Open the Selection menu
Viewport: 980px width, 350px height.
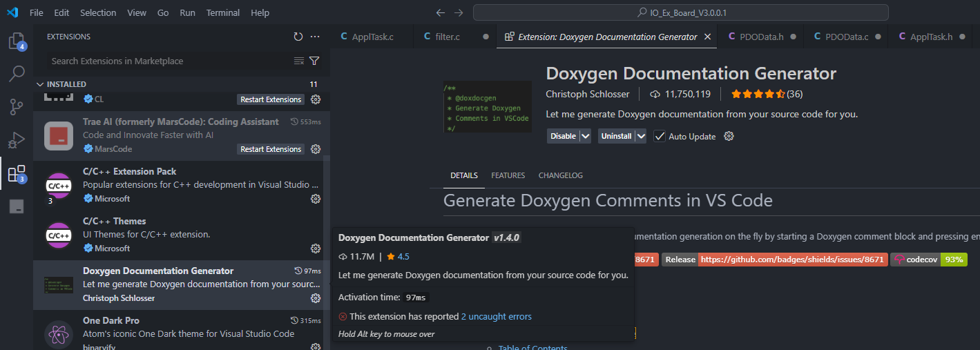(98, 12)
